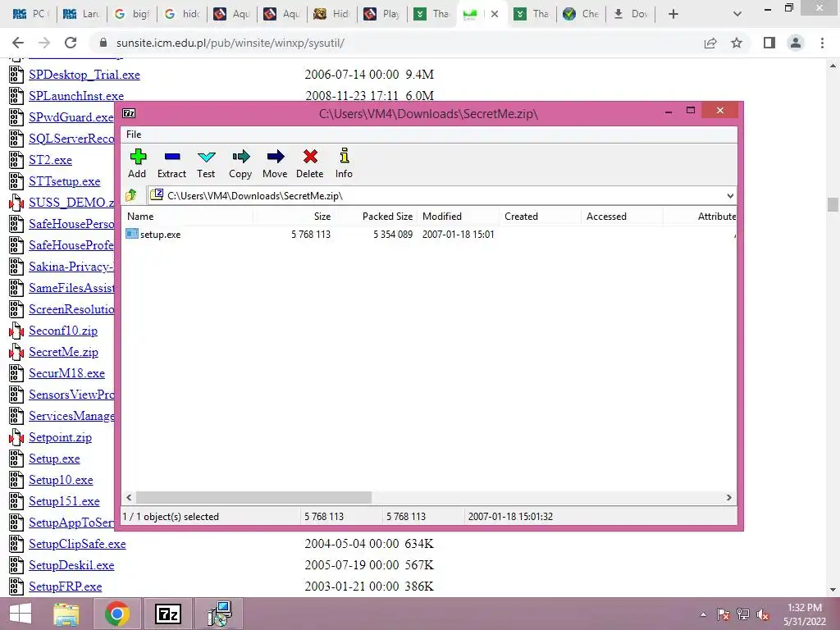Delete the selected file via Delete icon
840x630 pixels.
point(309,163)
